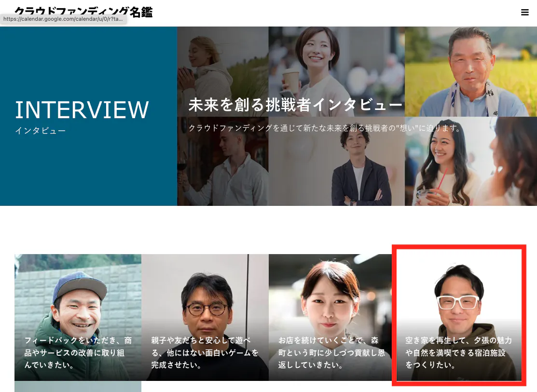
Task: Click the partially visible card at bottom left
Action: [78, 387]
